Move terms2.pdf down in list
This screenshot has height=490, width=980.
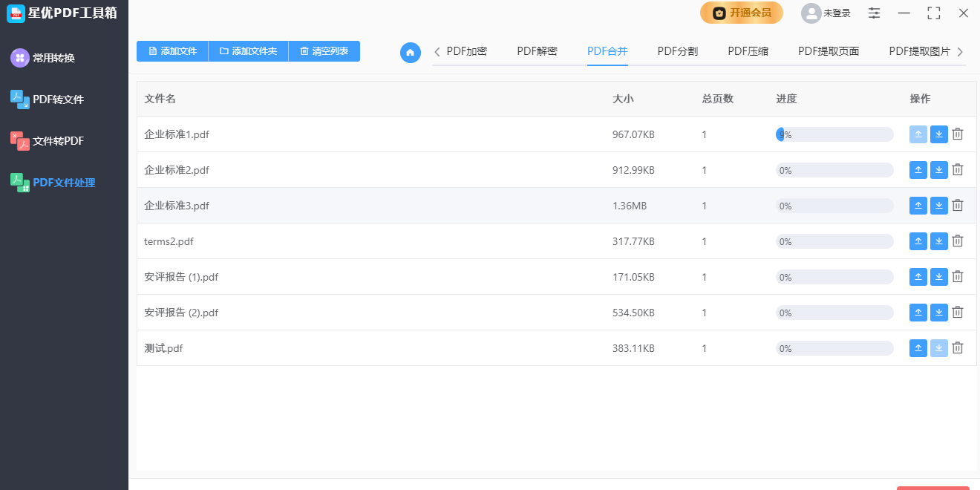click(939, 241)
